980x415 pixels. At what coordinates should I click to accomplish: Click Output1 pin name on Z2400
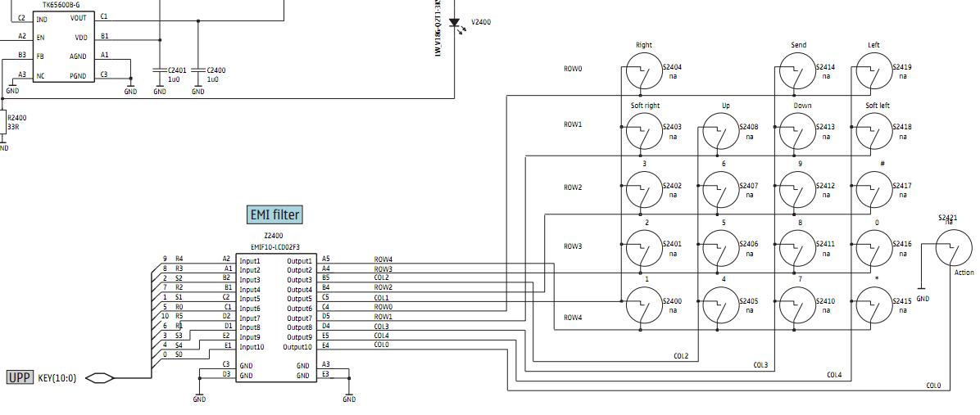[299, 261]
